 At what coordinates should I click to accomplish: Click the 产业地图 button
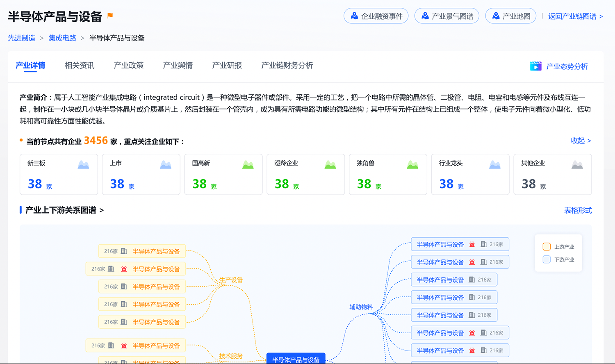coord(510,16)
